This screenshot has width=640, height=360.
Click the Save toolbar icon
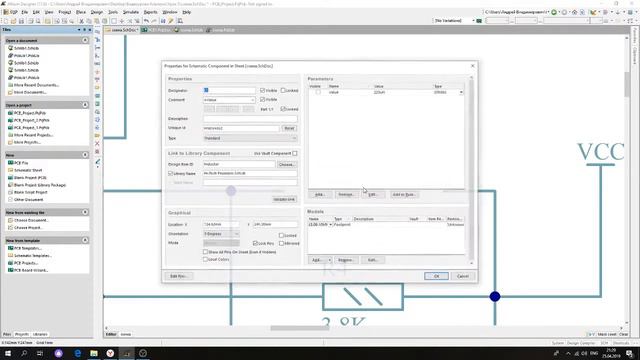[21, 21]
